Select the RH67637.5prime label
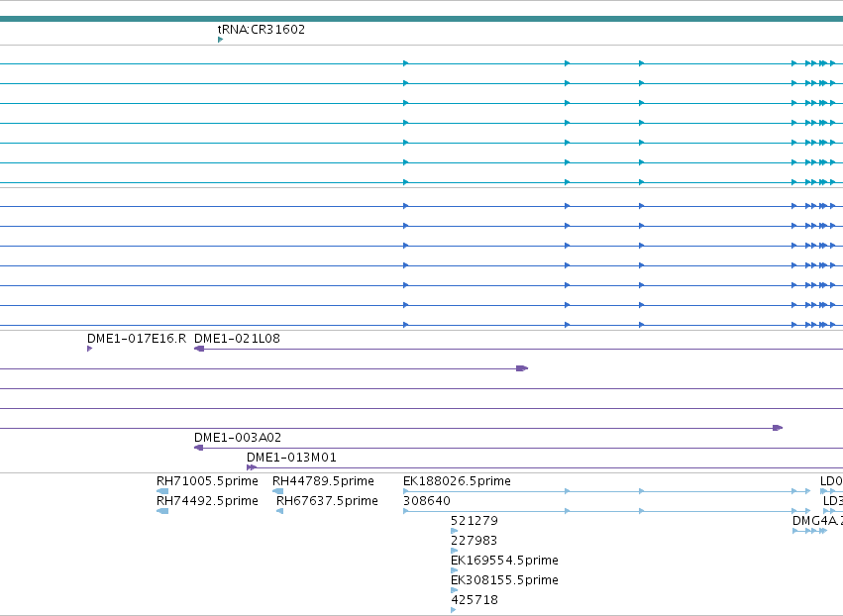Screen dimensions: 843x616 (x=327, y=501)
